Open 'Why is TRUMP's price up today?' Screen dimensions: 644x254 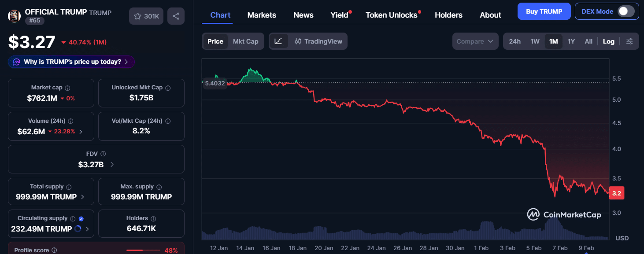pyautogui.click(x=70, y=62)
